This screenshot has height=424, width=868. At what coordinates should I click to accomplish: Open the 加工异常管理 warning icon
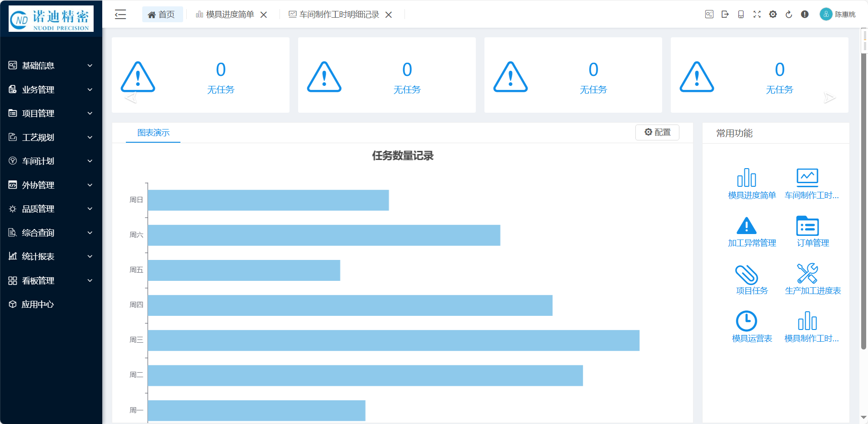point(746,226)
